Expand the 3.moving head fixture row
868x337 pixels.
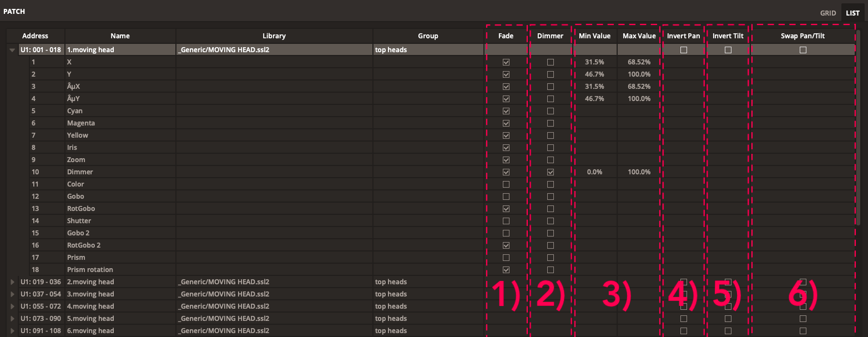click(x=12, y=294)
